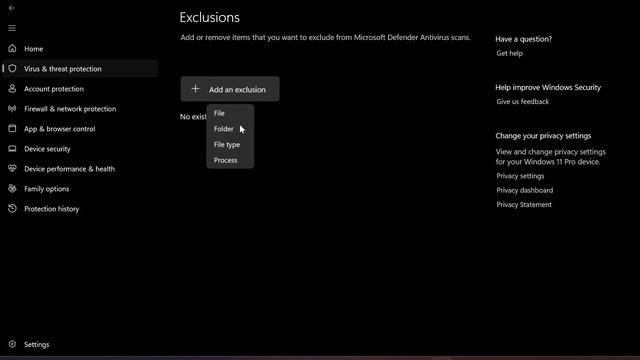
Task: Click the App & browser control window icon
Action: click(x=12, y=129)
